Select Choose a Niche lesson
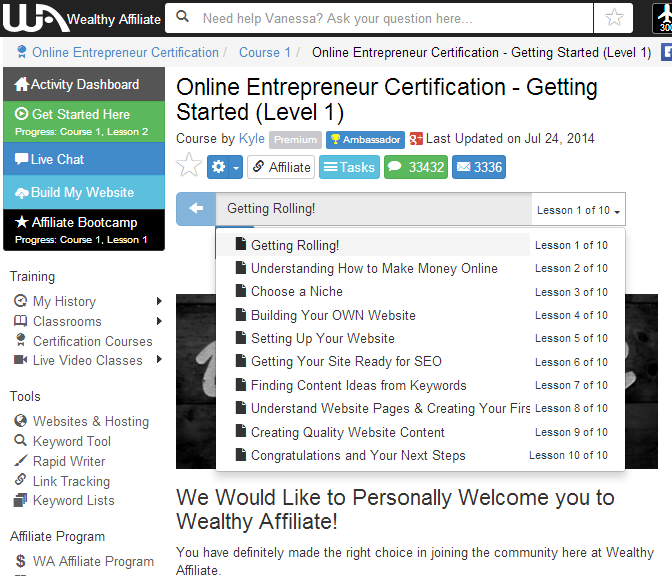The width and height of the screenshot is (672, 576). pyautogui.click(x=420, y=291)
